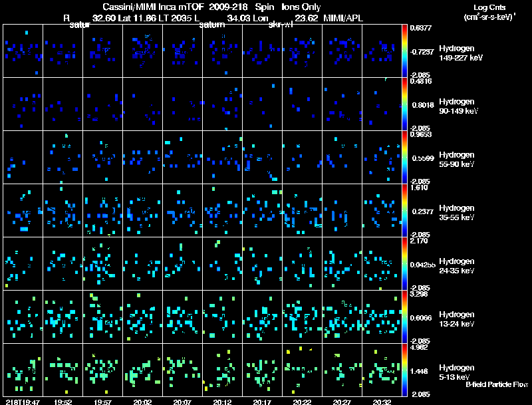The width and height of the screenshot is (532, 405).
Task: Click the Hydrogen 35-55 keV color bar
Action: coord(404,210)
